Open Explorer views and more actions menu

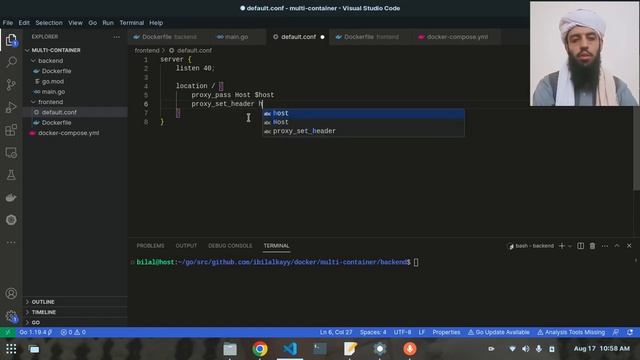tap(117, 37)
